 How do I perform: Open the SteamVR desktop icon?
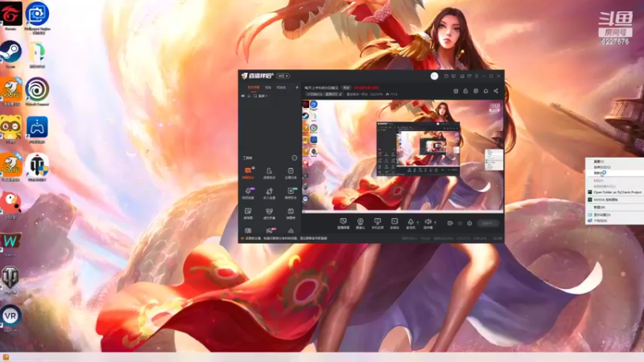pos(10,318)
